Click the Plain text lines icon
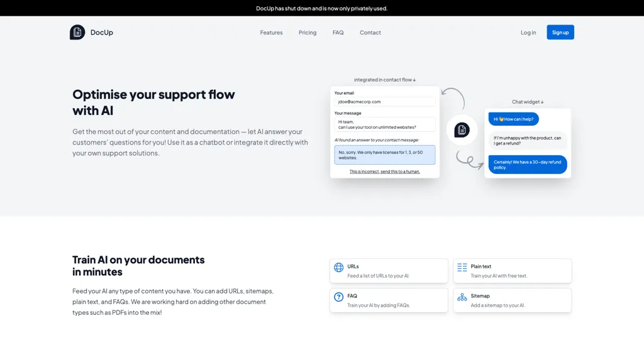 coord(462,267)
